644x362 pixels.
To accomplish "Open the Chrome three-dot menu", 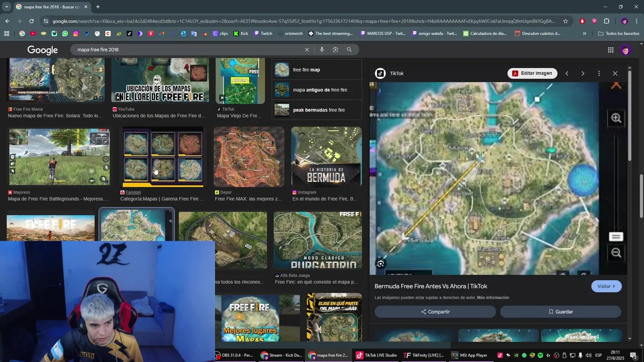I will click(636, 21).
